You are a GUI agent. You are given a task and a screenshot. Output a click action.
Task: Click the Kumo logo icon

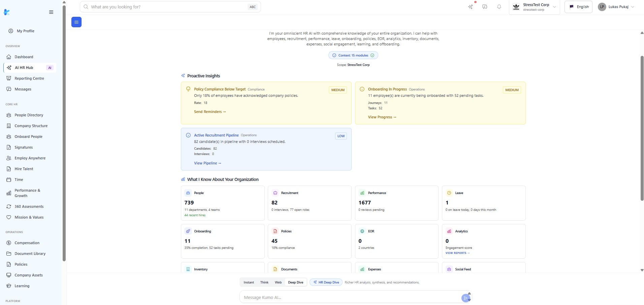tap(7, 12)
